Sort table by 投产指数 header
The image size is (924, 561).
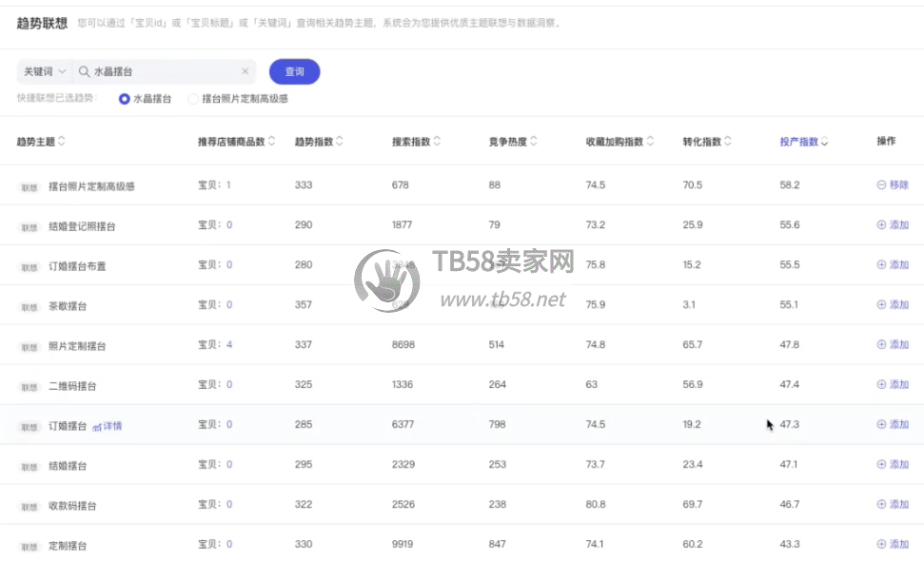[x=803, y=142]
